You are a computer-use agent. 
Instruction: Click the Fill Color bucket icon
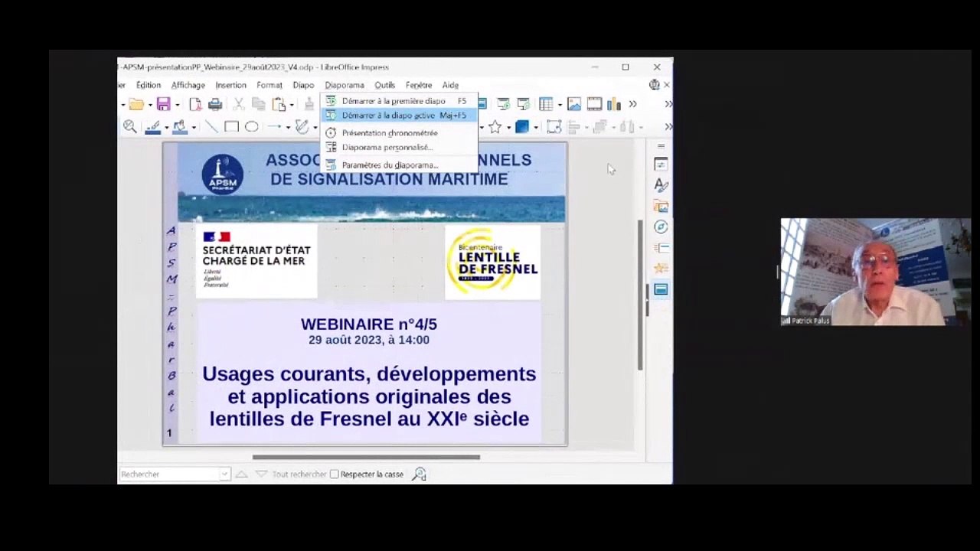(180, 127)
